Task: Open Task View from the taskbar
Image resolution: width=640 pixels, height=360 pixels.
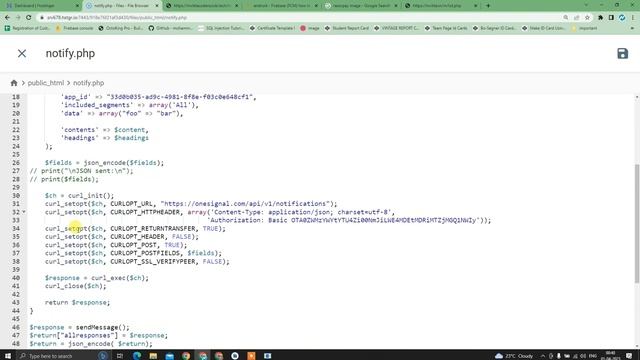Action: click(x=120, y=356)
